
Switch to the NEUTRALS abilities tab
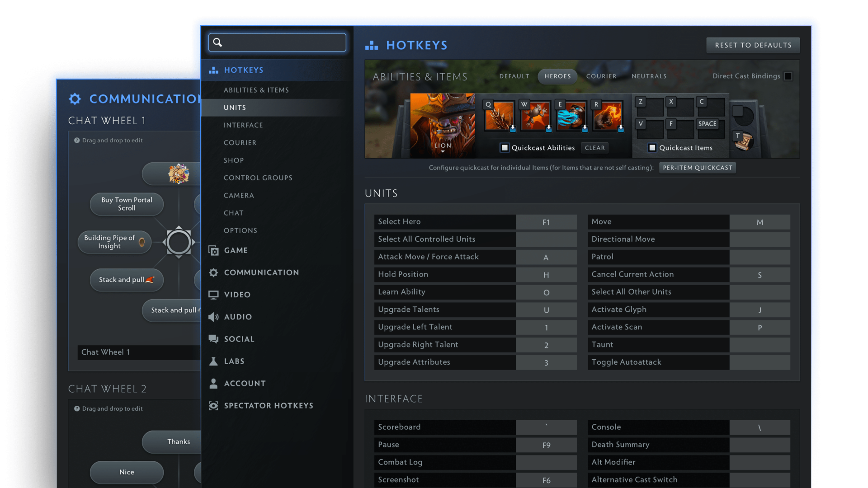[649, 76]
